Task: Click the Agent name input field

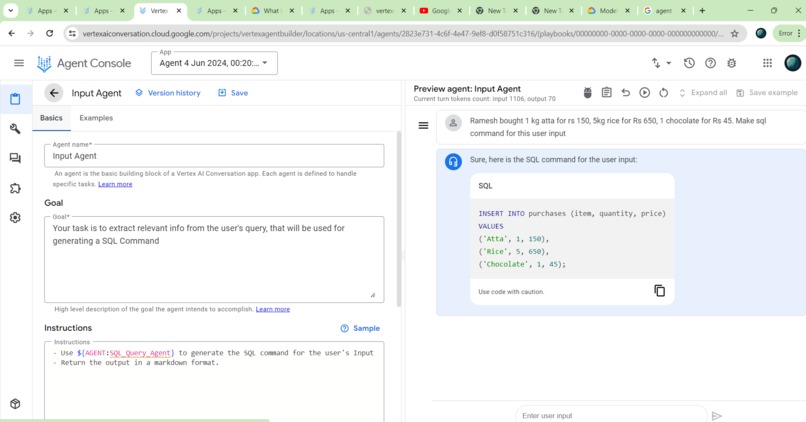Action: pos(214,156)
